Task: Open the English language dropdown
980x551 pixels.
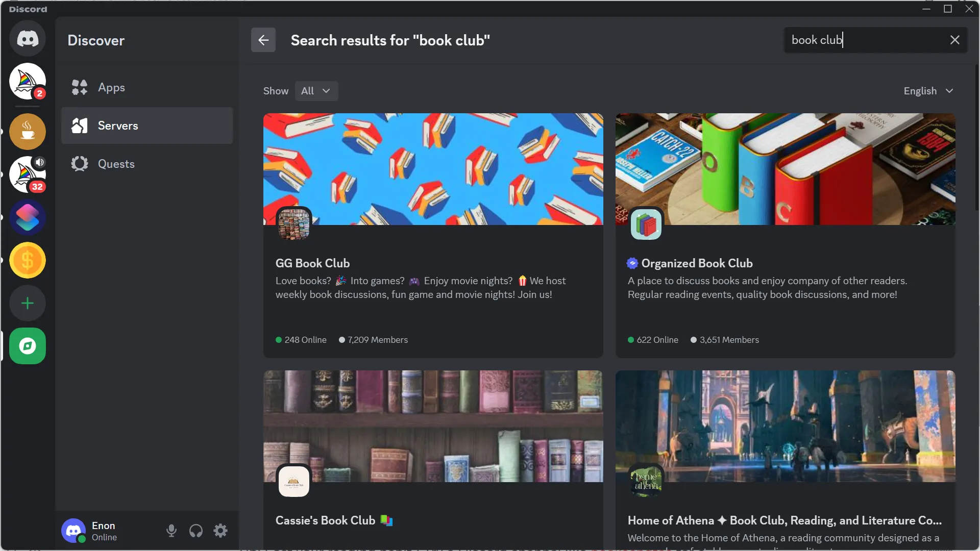Action: 928,91
